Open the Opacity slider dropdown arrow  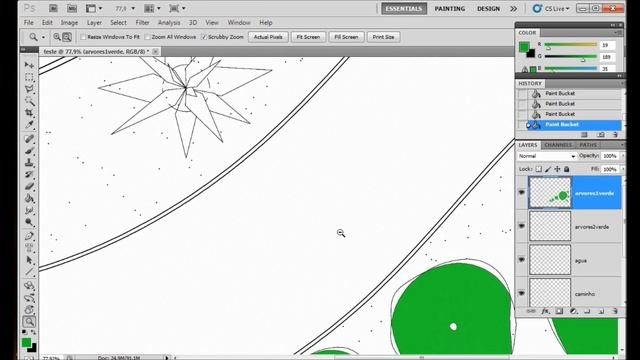[x=622, y=156]
